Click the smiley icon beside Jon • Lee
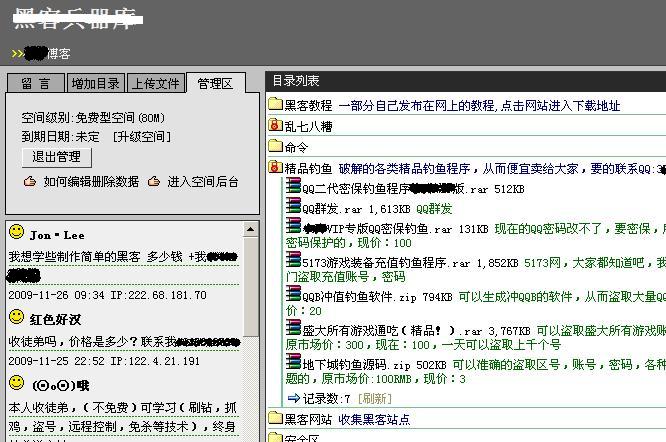666x442 pixels. 16,233
